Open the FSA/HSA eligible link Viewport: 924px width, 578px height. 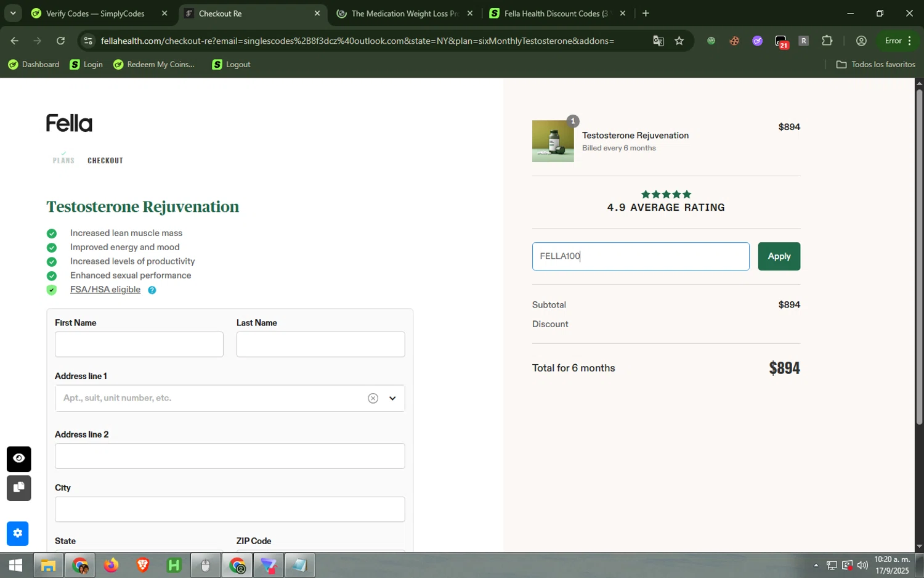point(105,290)
